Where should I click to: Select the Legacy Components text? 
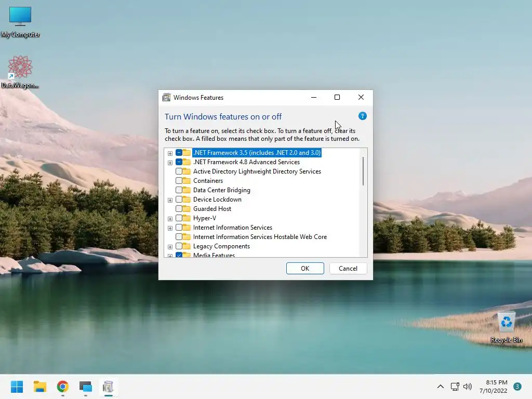pos(221,246)
